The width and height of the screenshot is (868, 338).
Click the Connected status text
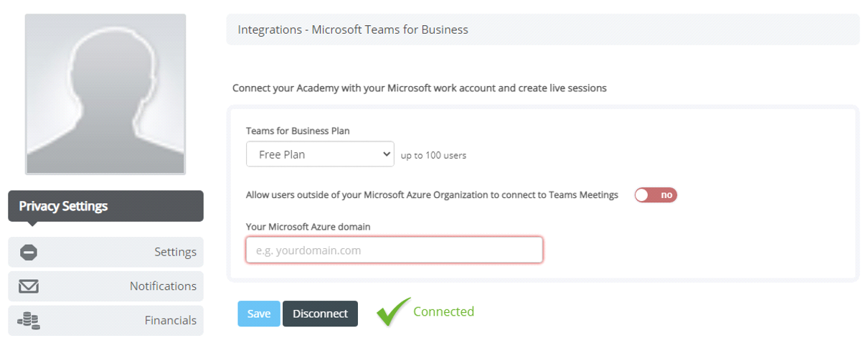point(443,311)
